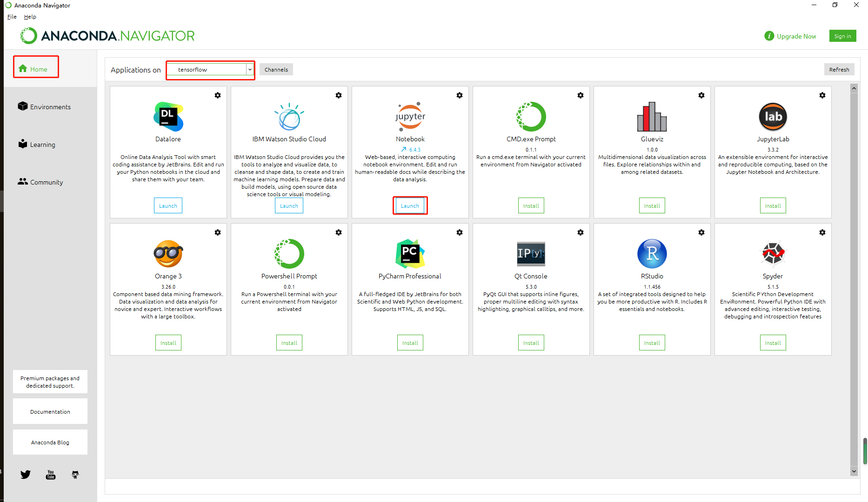The width and height of the screenshot is (868, 502).
Task: Switch to the Learning tab
Action: pos(36,144)
